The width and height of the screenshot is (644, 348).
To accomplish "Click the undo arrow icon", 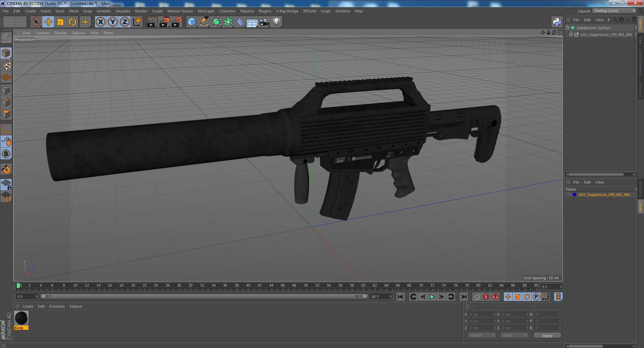I will (x=8, y=22).
